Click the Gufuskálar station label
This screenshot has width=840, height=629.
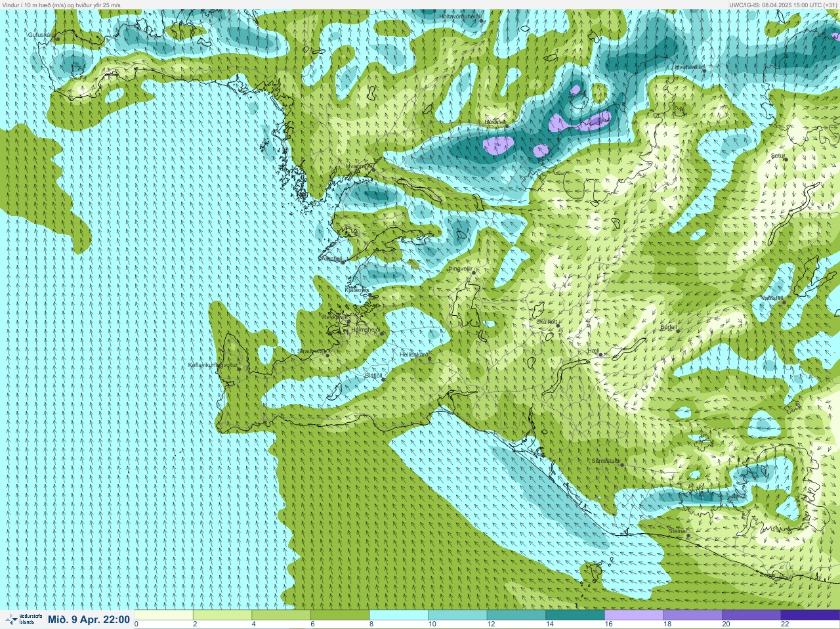41,34
